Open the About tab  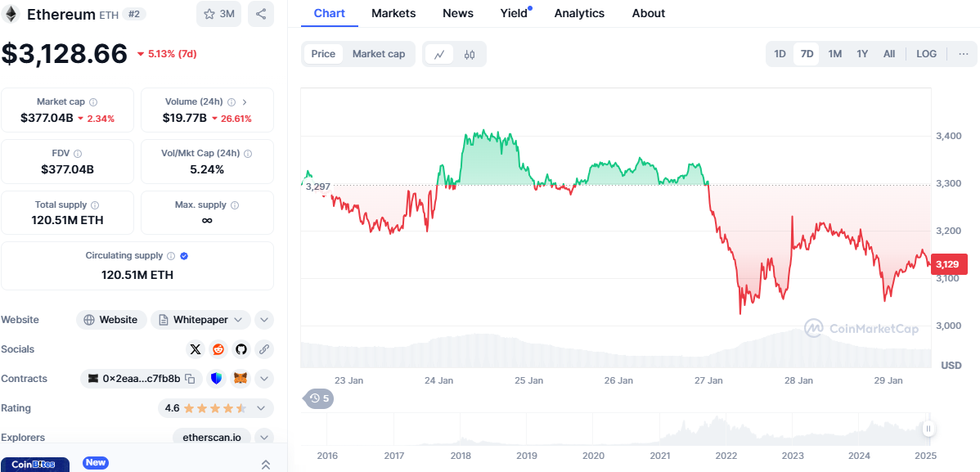(x=649, y=13)
